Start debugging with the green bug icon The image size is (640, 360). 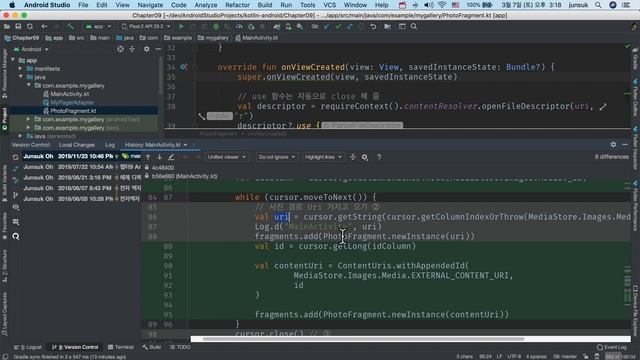tap(216, 27)
